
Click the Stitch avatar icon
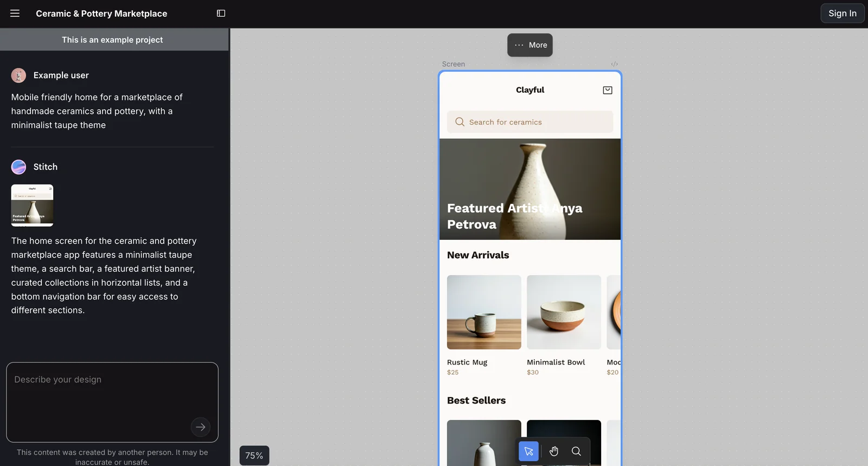click(18, 167)
